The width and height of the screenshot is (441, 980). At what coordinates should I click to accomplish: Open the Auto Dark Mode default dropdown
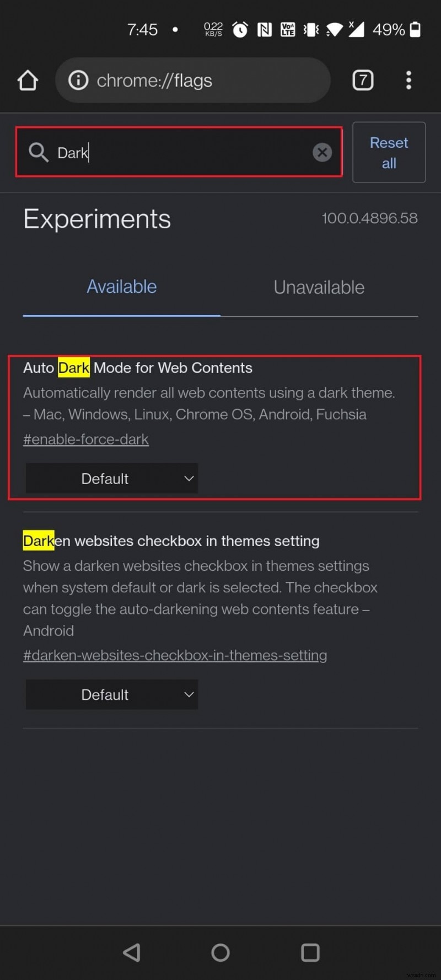pos(111,478)
